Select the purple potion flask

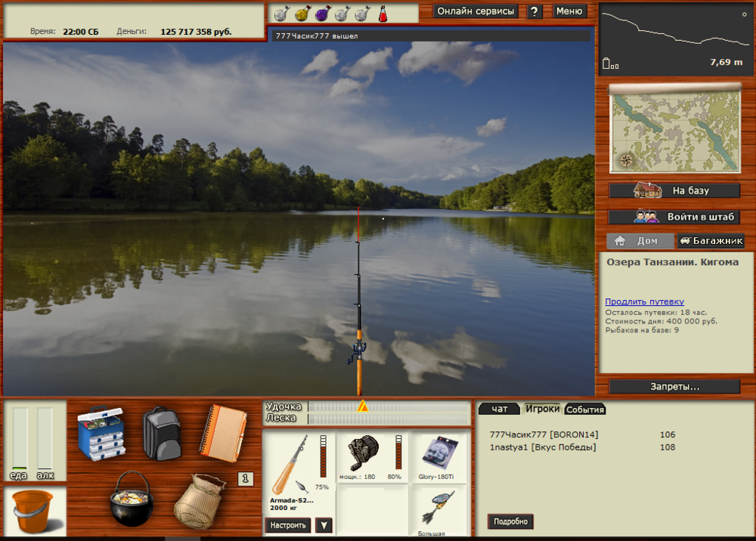pos(321,13)
